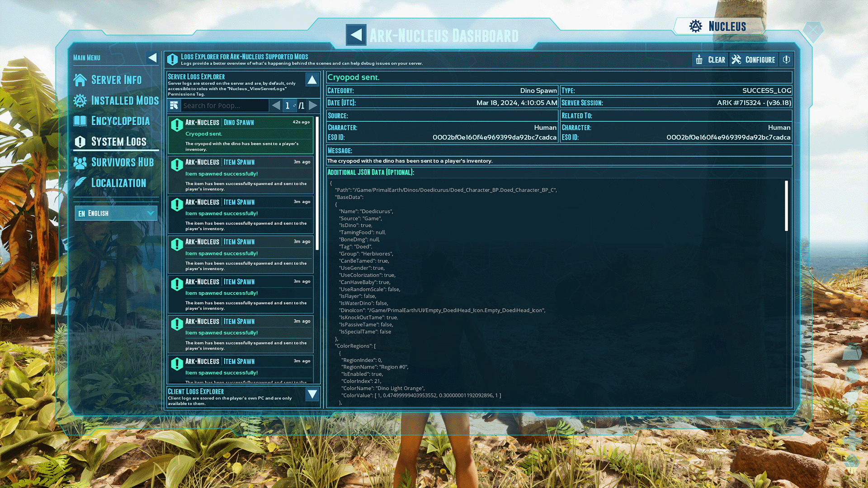Expand the Client Logs Explorer panel
The height and width of the screenshot is (488, 868).
tap(312, 394)
